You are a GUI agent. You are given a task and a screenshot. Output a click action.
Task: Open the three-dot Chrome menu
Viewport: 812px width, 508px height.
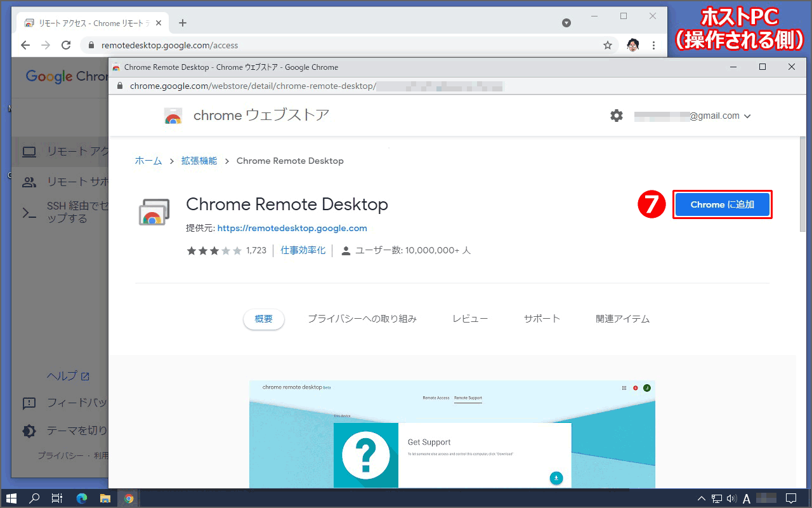pos(653,45)
